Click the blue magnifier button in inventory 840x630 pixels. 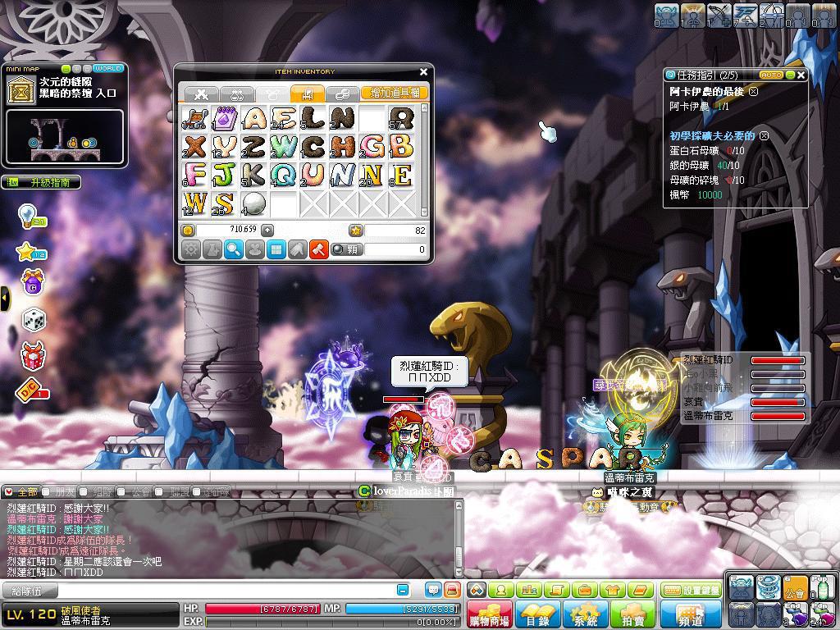tap(234, 249)
